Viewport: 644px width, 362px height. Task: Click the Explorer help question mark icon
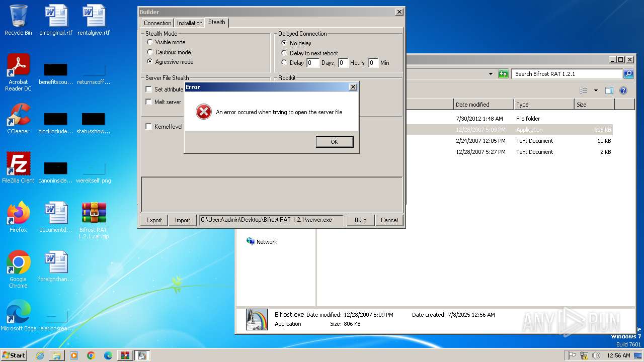[623, 90]
